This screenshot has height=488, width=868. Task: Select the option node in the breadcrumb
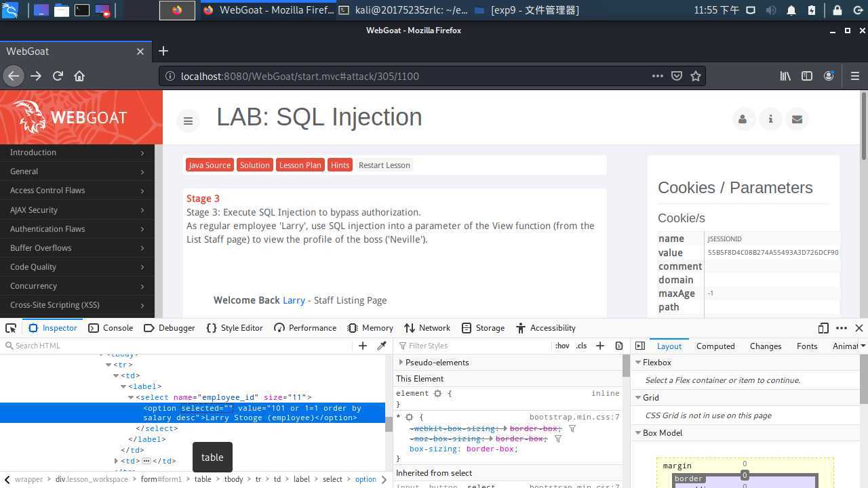click(x=366, y=479)
